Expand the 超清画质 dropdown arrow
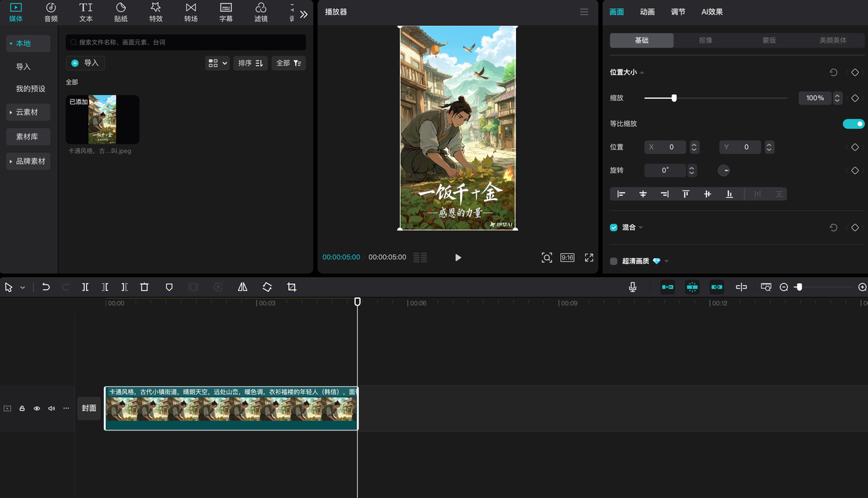This screenshot has height=498, width=868. tap(667, 262)
